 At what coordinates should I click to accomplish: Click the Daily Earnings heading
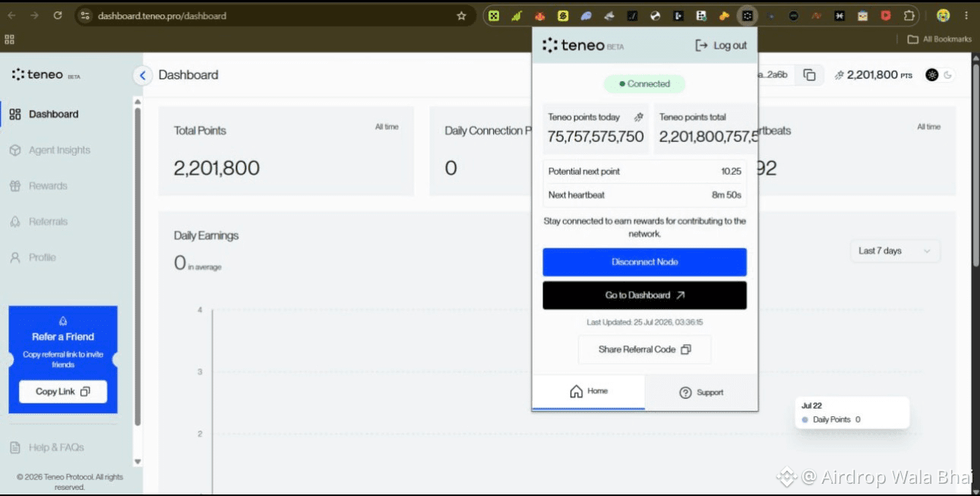[206, 235]
